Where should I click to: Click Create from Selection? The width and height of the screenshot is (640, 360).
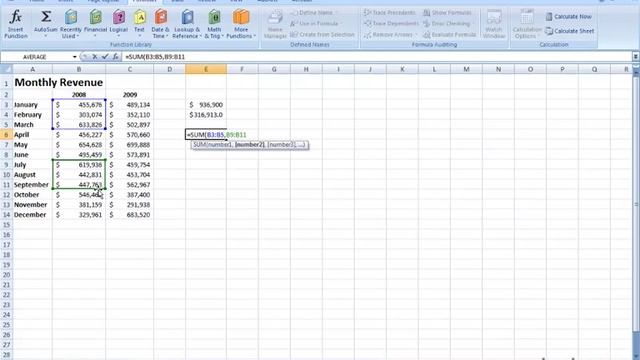pyautogui.click(x=322, y=35)
